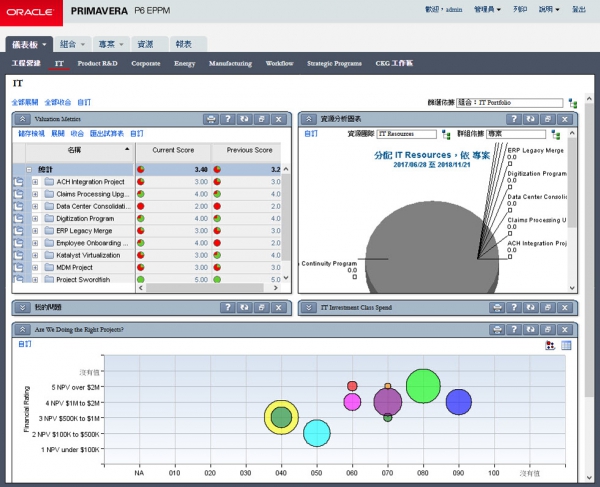Refresh the Valuation Metrics portlet
Image resolution: width=600 pixels, height=487 pixels.
pos(245,119)
